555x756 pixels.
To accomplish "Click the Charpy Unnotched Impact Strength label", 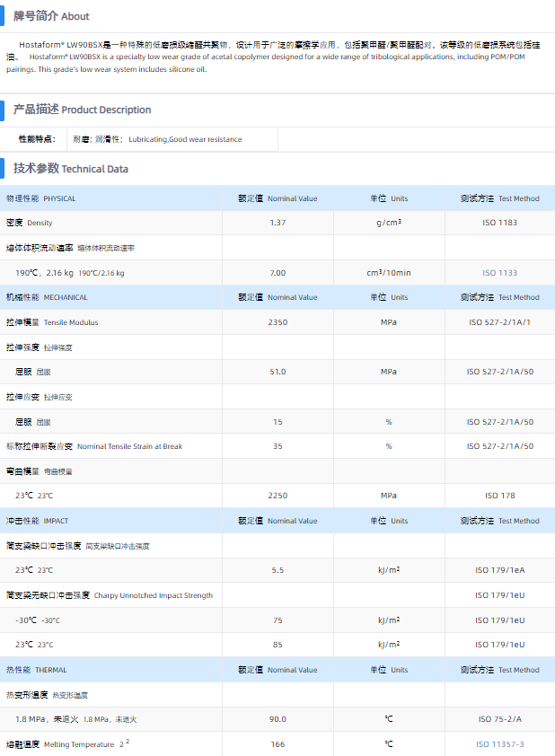I will click(154, 595).
